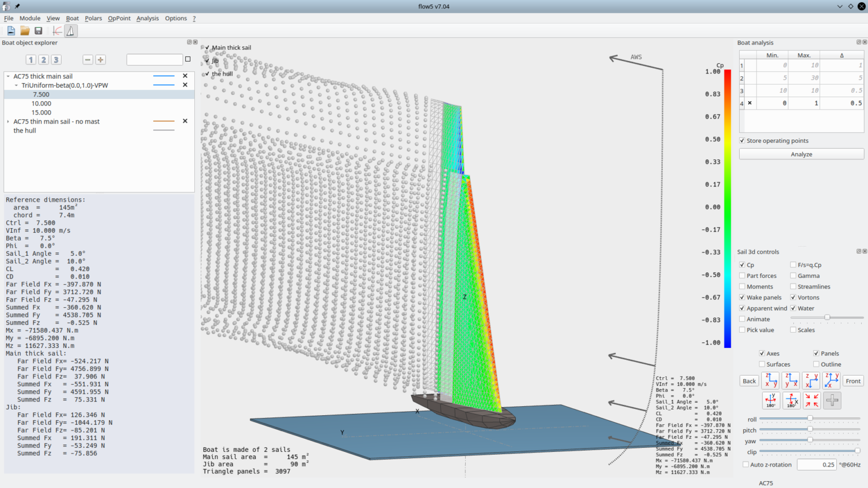Click the level 3 expand button in explorer
This screenshot has height=488, width=868.
pyautogui.click(x=56, y=60)
